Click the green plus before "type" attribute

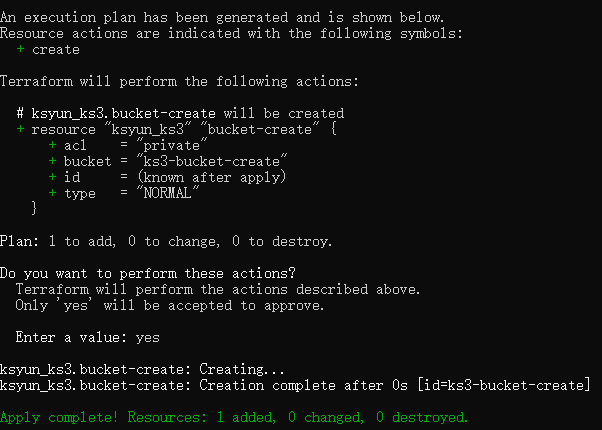pos(53,193)
